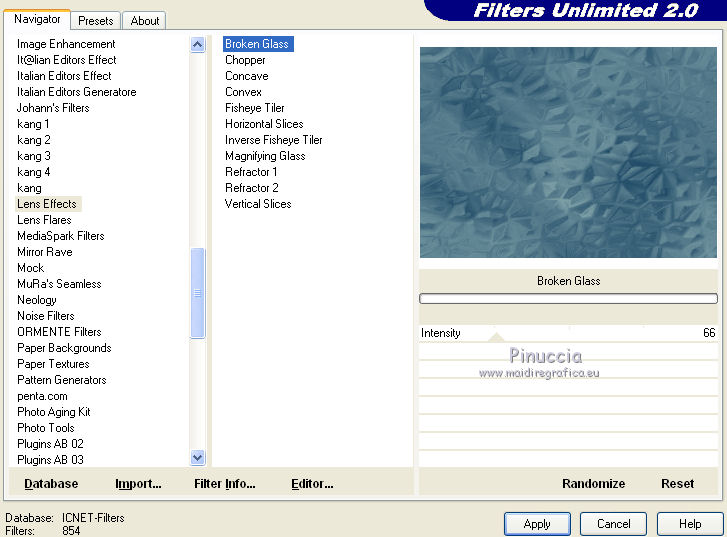This screenshot has width=727, height=537.
Task: Select MuRa's Seamless category
Action: pyautogui.click(x=59, y=284)
